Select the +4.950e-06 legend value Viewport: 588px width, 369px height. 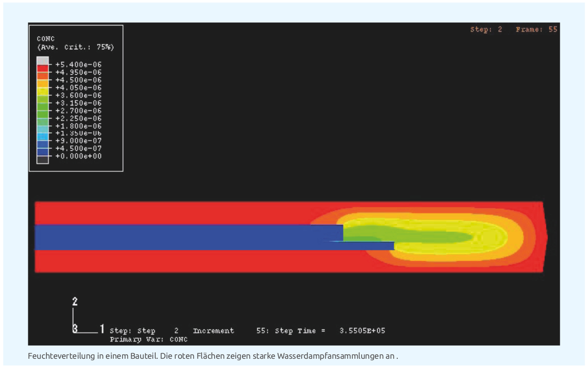(79, 72)
